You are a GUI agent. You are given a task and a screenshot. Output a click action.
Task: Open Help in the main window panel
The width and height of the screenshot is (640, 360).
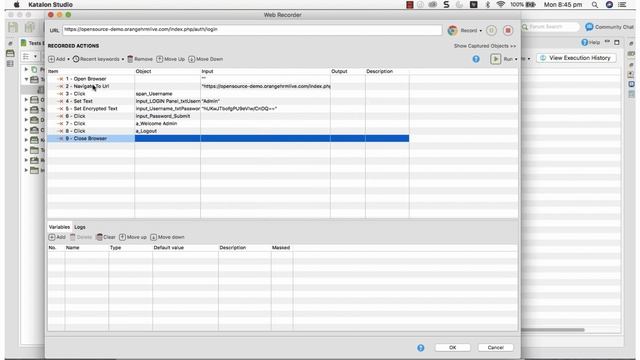[590, 42]
